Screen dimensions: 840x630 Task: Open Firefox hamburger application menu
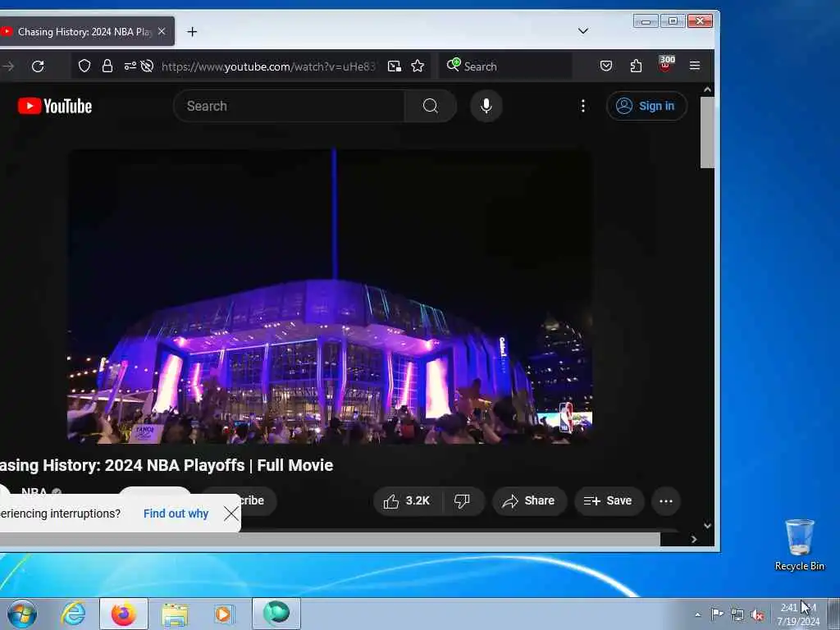(695, 66)
